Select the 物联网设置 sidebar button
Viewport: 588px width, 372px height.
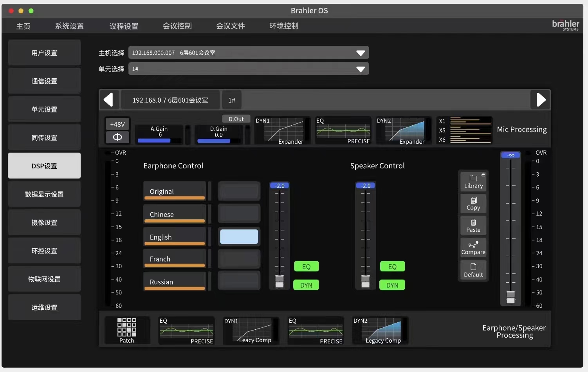point(44,279)
